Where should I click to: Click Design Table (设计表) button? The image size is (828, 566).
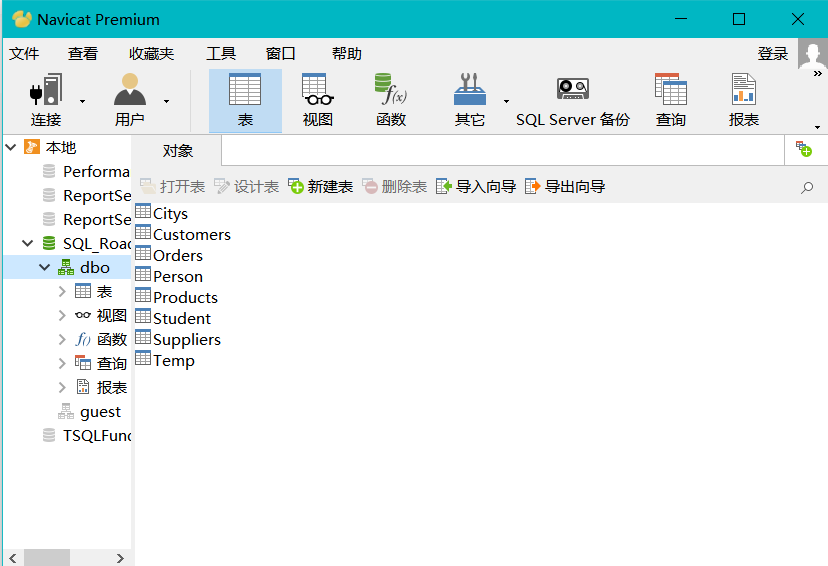click(246, 186)
